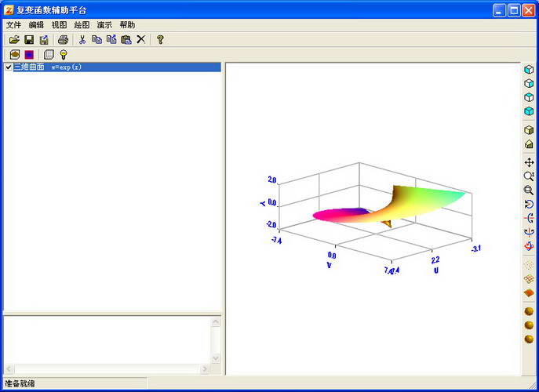Image resolution: width=539 pixels, height=392 pixels.
Task: Select the 三维曲面 w=exp(z) list item
Action: click(x=112, y=67)
